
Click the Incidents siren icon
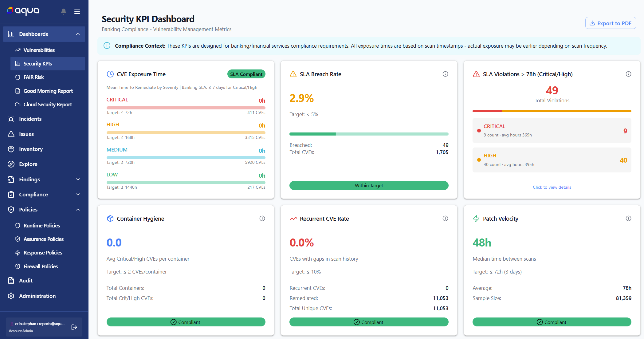11,119
